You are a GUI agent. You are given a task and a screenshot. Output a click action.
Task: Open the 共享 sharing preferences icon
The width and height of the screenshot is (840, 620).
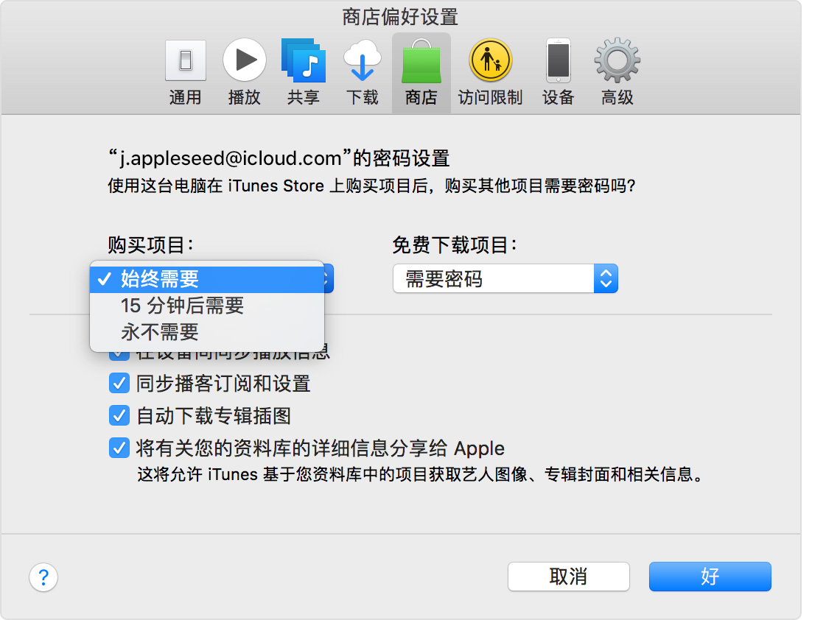(x=304, y=72)
